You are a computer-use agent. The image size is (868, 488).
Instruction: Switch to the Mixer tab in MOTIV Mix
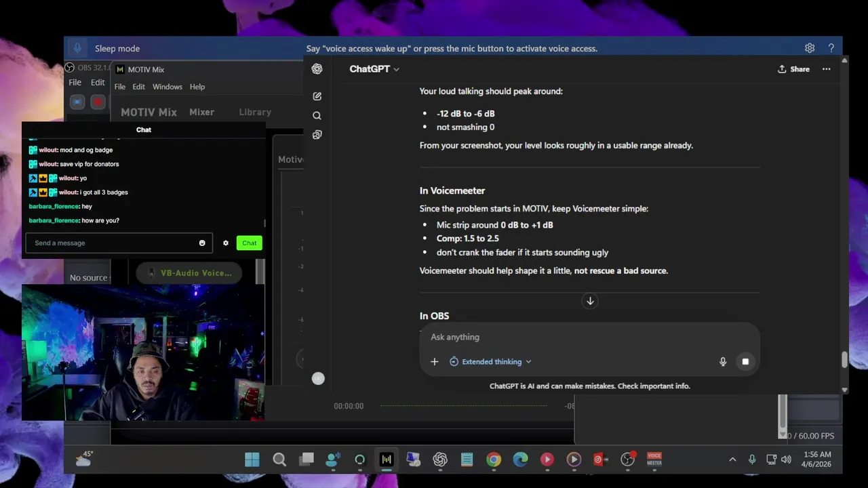point(201,113)
